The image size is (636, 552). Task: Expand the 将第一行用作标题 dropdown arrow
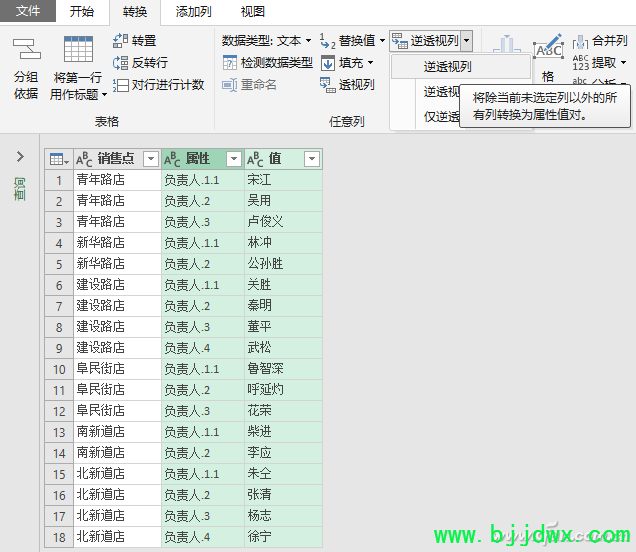click(104, 95)
